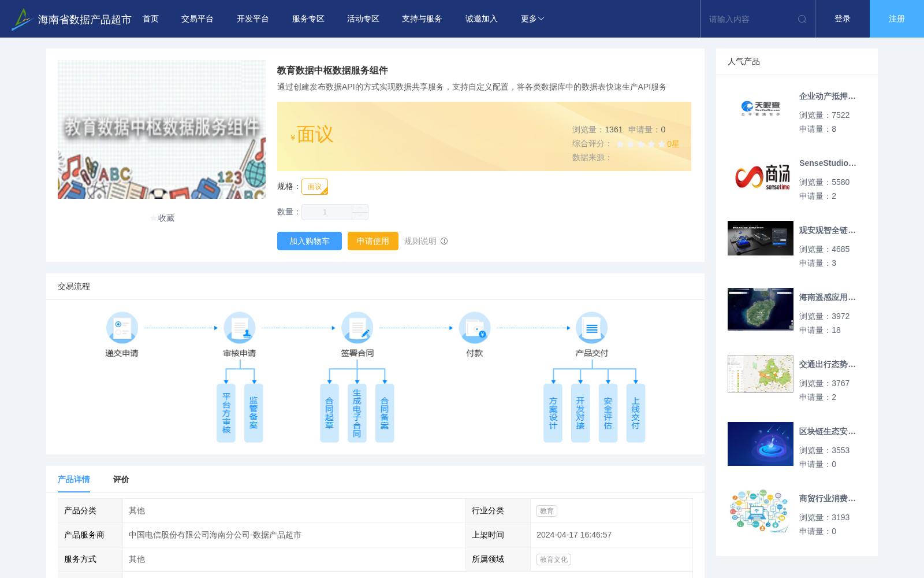The width and height of the screenshot is (924, 578).
Task: Click the site logo icon in header
Action: click(22, 19)
